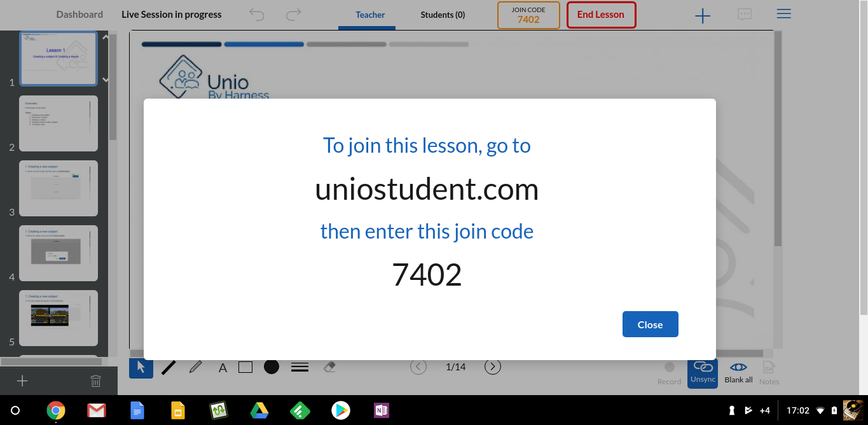
Task: Select the eraser tool
Action: pos(329,367)
